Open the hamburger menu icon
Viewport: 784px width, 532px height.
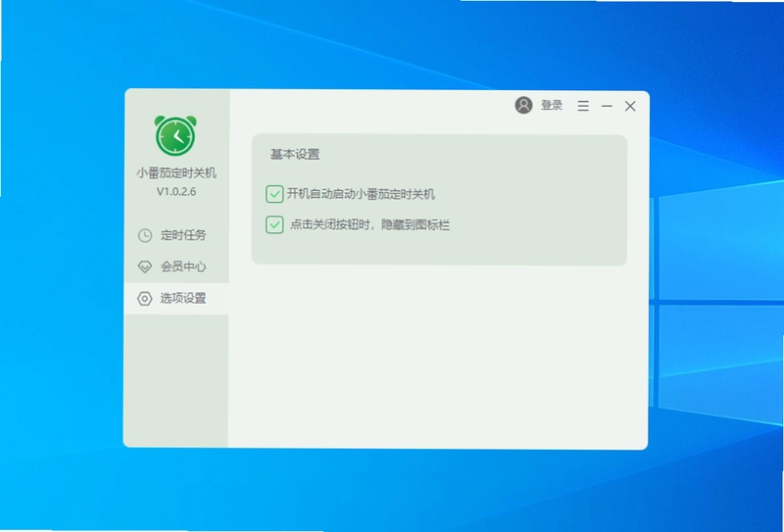click(x=583, y=106)
